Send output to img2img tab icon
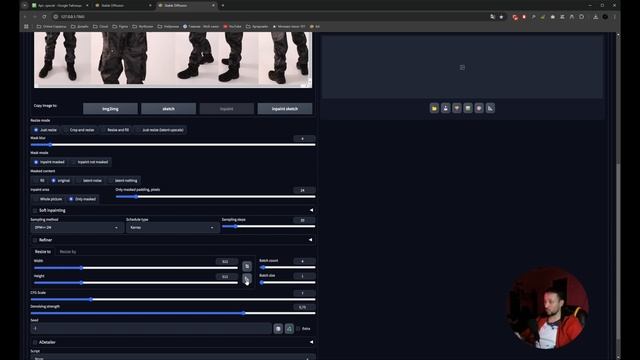Image resolution: width=640 pixels, height=360 pixels. [468, 108]
